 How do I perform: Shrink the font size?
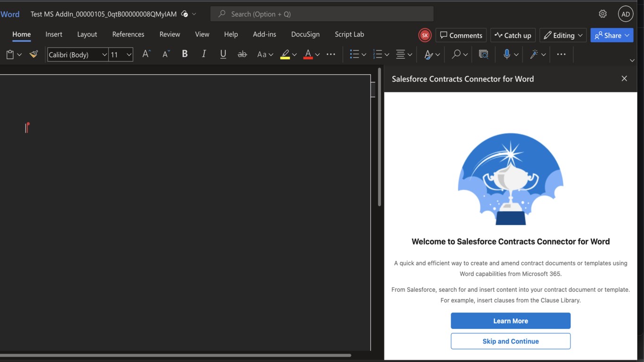[x=166, y=55]
